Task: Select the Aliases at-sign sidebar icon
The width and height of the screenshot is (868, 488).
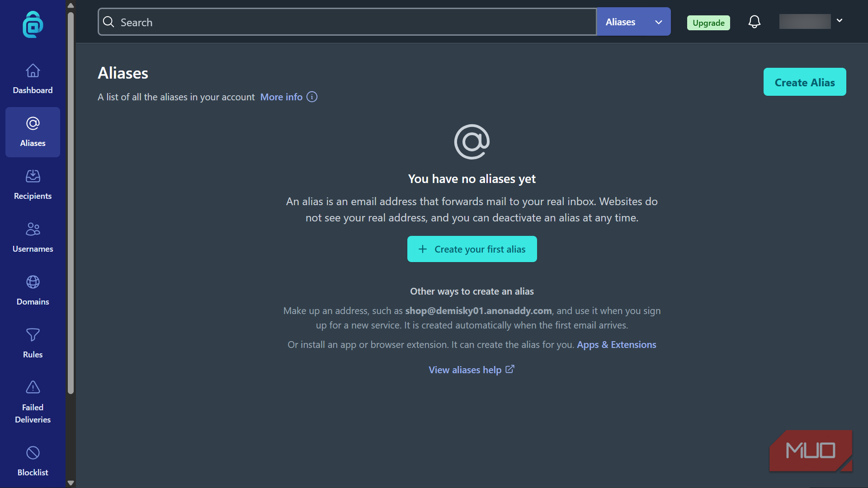Action: point(33,123)
